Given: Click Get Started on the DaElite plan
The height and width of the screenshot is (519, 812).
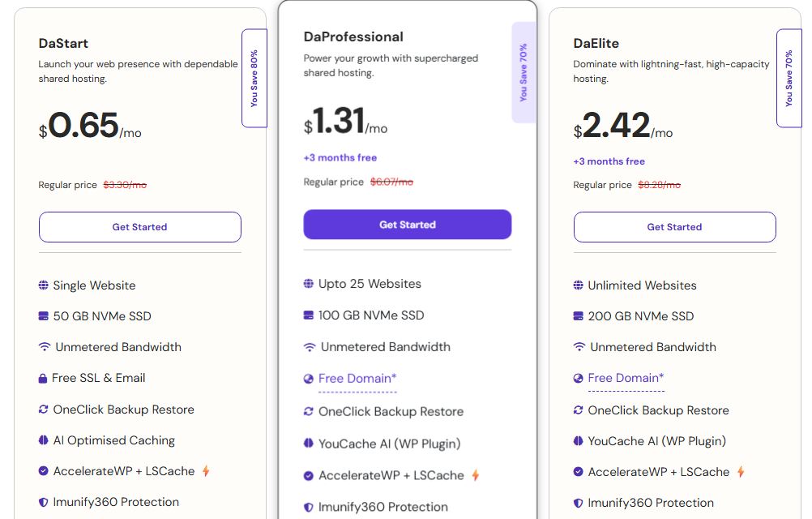Looking at the screenshot, I should 674,227.
